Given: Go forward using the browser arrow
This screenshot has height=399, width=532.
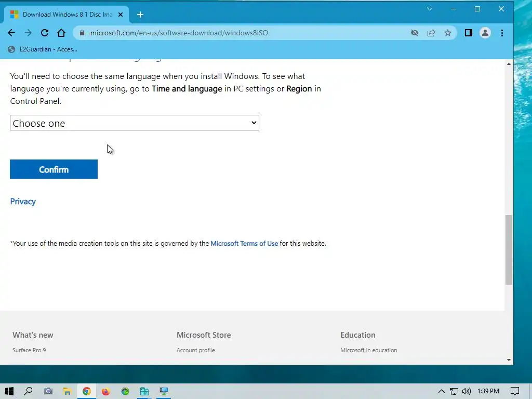Looking at the screenshot, I should click(28, 33).
